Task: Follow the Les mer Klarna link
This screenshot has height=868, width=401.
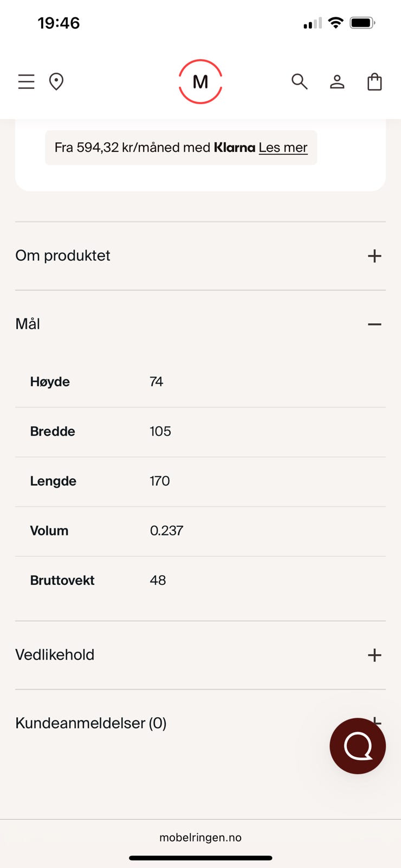Action: point(283,148)
